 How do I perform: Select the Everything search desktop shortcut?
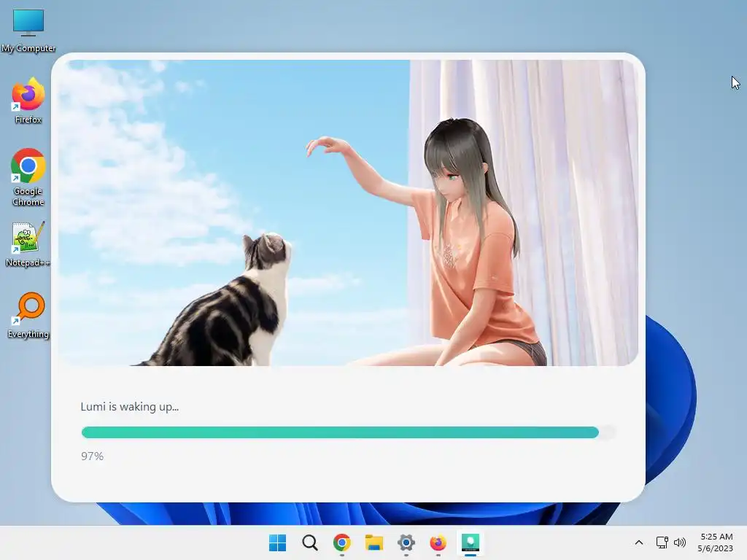28,315
